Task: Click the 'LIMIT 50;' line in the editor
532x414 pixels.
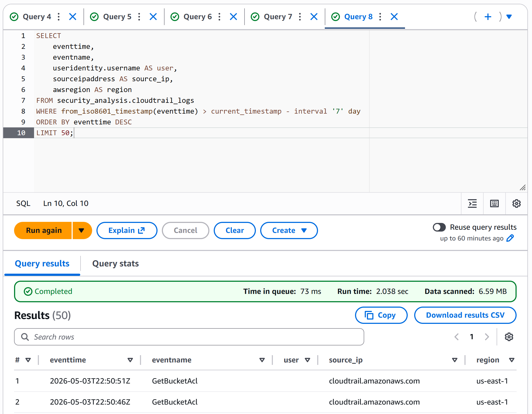Action: 55,133
